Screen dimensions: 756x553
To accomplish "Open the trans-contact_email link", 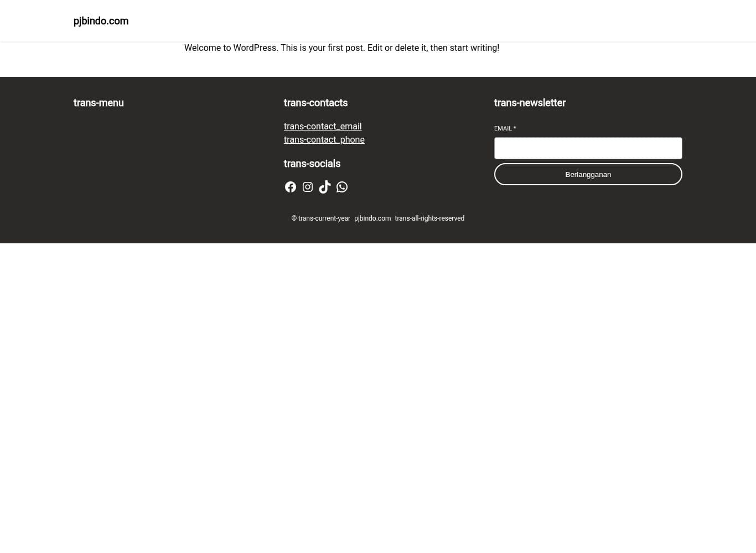I will coord(323,126).
